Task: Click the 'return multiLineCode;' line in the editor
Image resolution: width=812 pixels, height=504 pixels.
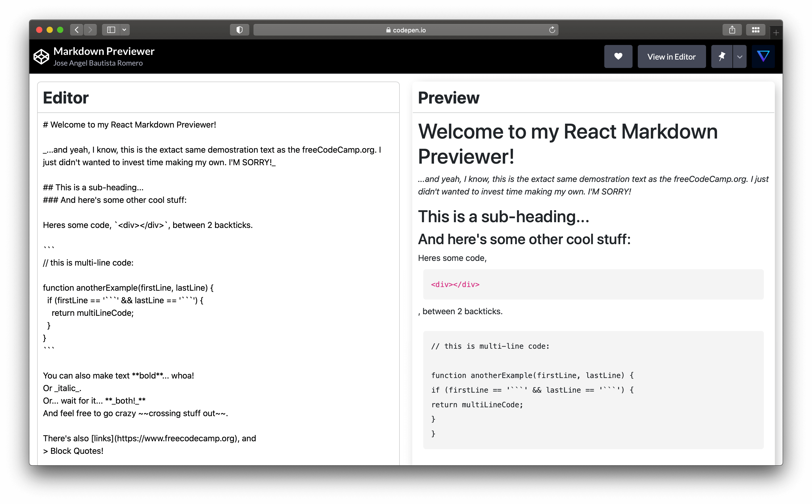Action: pyautogui.click(x=92, y=313)
